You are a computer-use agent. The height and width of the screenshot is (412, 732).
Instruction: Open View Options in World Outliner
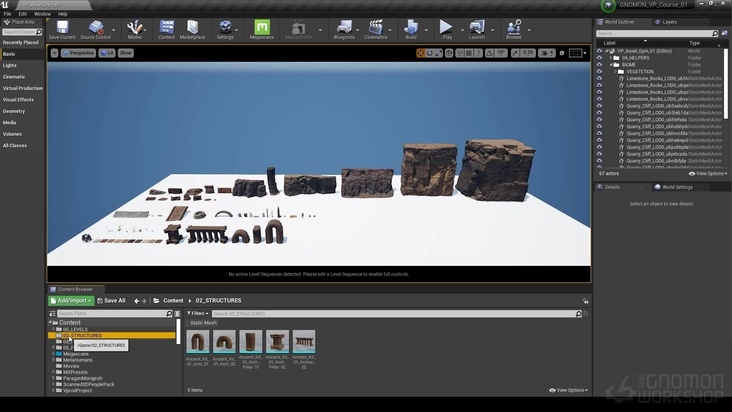[708, 174]
